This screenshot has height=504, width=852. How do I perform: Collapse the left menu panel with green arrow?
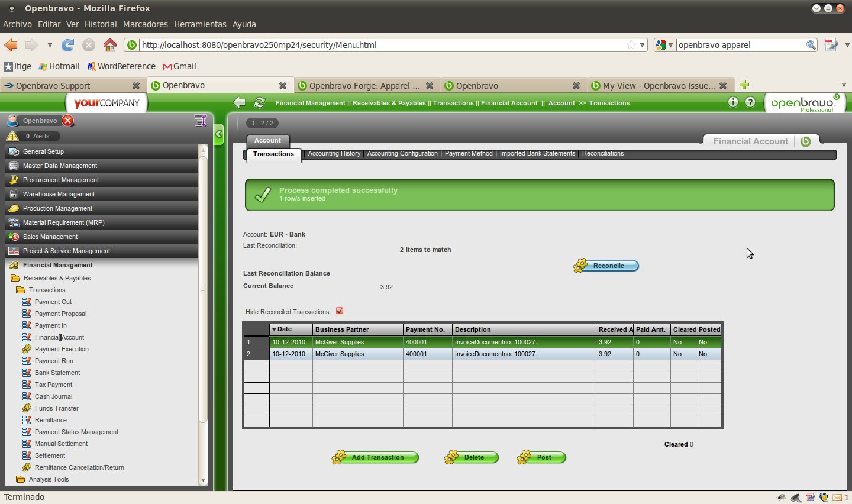pos(219,134)
